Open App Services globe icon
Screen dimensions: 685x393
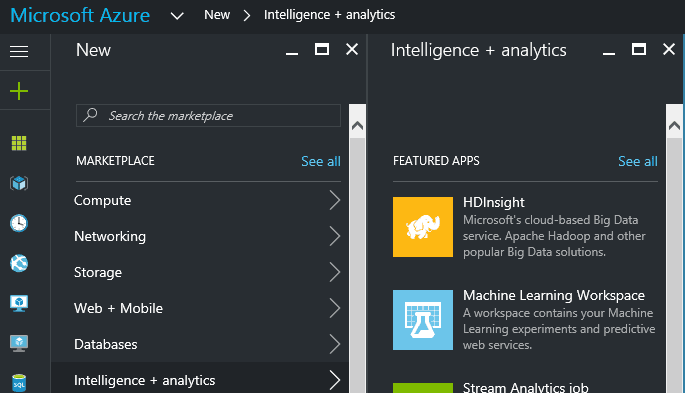point(19,263)
